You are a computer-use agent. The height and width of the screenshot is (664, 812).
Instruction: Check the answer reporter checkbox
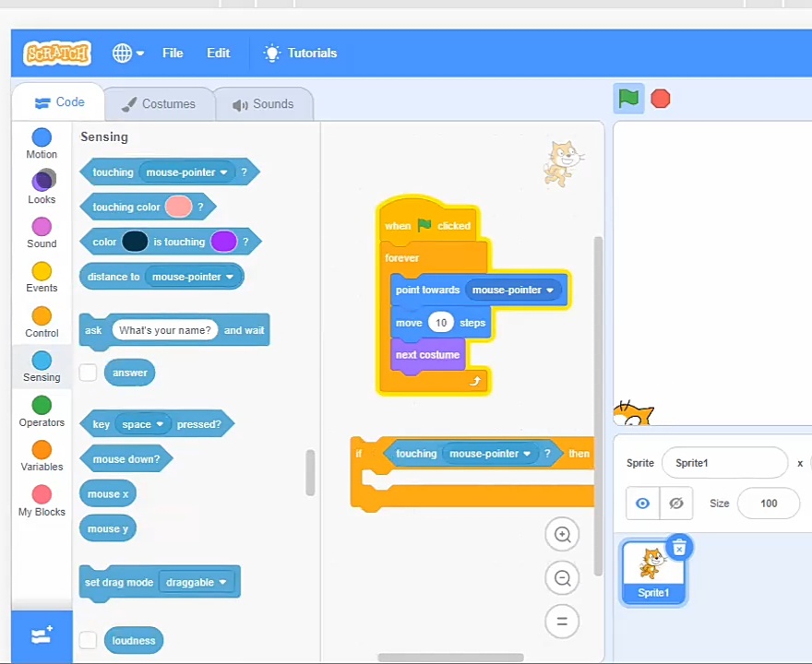coord(88,373)
